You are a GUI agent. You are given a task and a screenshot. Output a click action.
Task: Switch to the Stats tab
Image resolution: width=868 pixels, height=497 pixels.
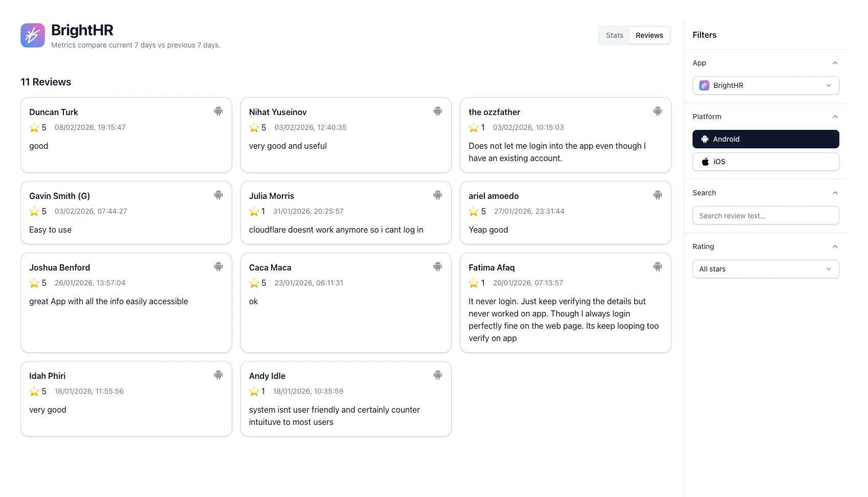click(x=614, y=35)
